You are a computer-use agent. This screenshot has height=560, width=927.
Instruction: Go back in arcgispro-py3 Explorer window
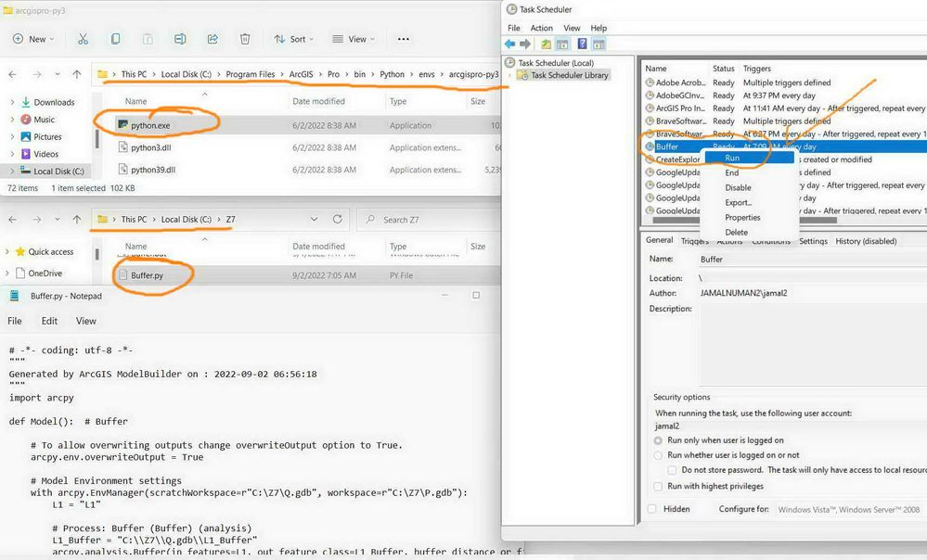point(12,74)
